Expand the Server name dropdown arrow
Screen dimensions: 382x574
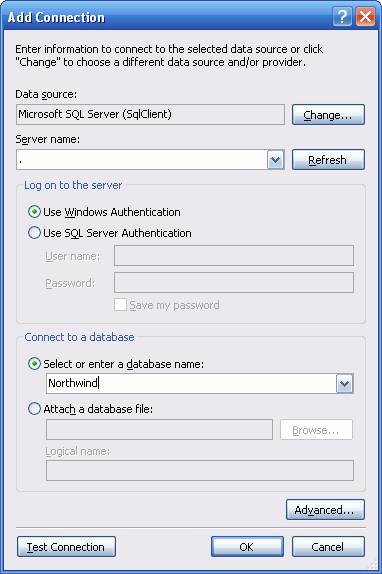(276, 160)
